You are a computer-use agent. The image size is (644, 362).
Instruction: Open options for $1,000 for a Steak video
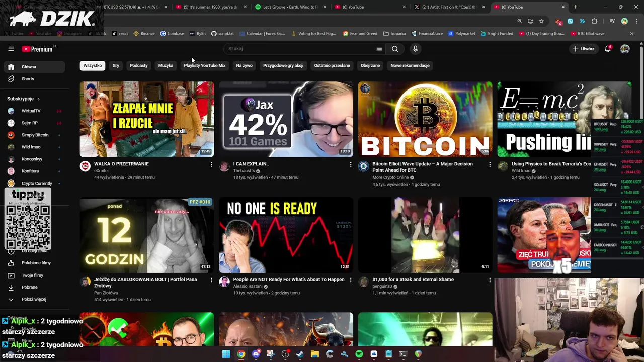click(x=490, y=280)
